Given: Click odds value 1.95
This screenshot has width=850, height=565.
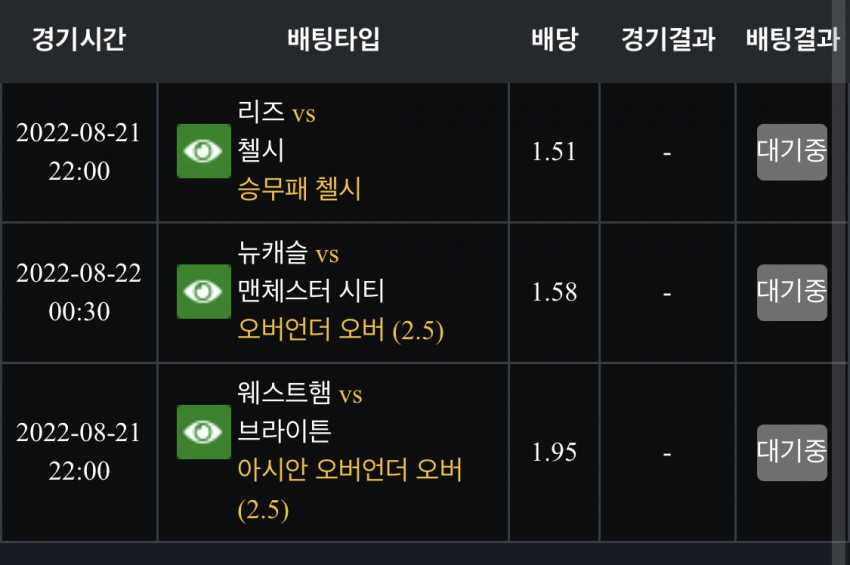Looking at the screenshot, I should tap(554, 452).
